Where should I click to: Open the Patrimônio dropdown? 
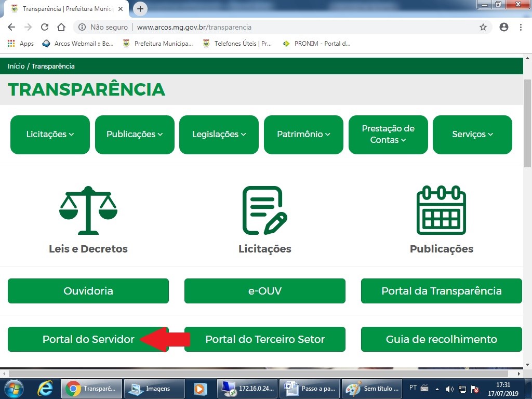coord(303,135)
